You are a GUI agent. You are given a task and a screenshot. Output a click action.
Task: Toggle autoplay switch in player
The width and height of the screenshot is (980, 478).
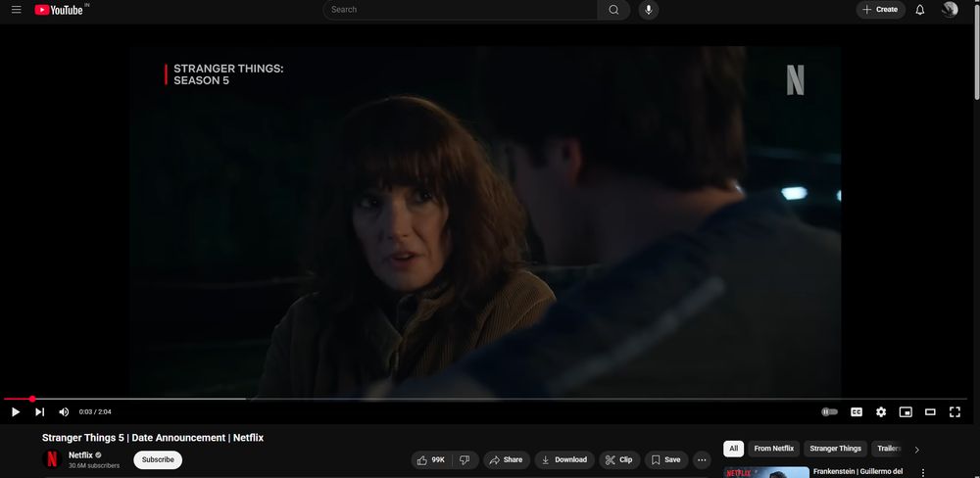tap(829, 411)
